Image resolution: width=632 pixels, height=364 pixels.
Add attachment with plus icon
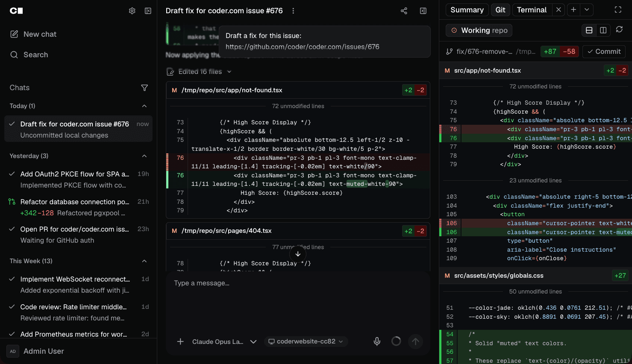coord(180,341)
